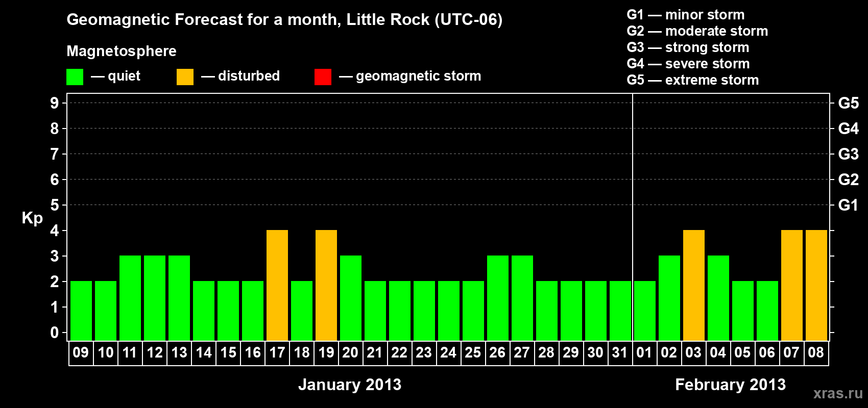The height and width of the screenshot is (408, 868).
Task: Click the red geomagnetic storm legend swatch
Action: (323, 77)
